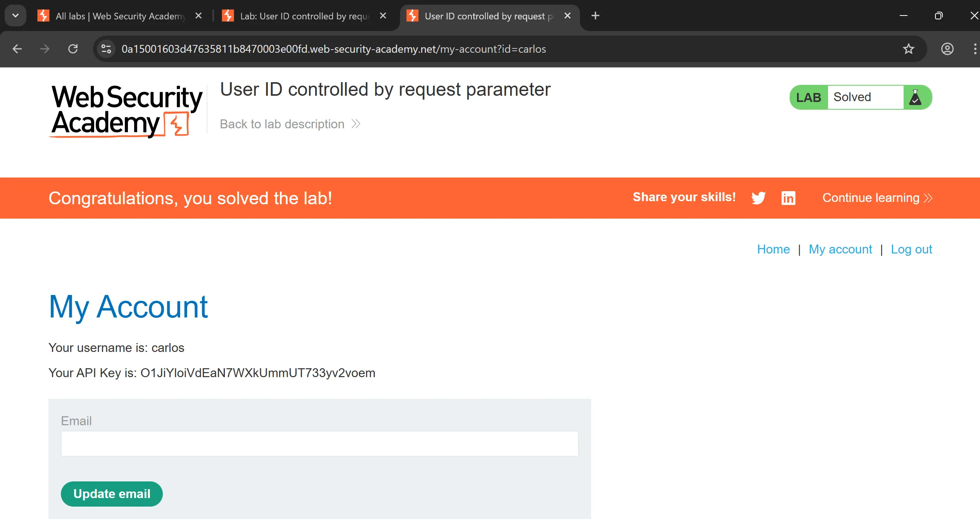Bookmark this page with star icon

click(908, 49)
